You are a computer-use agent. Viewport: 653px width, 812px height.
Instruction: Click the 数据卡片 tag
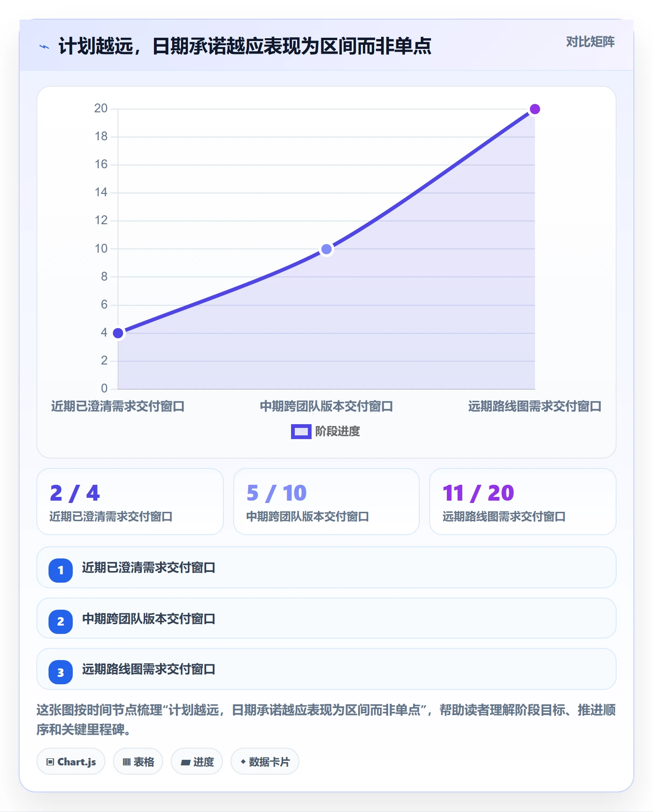[265, 762]
